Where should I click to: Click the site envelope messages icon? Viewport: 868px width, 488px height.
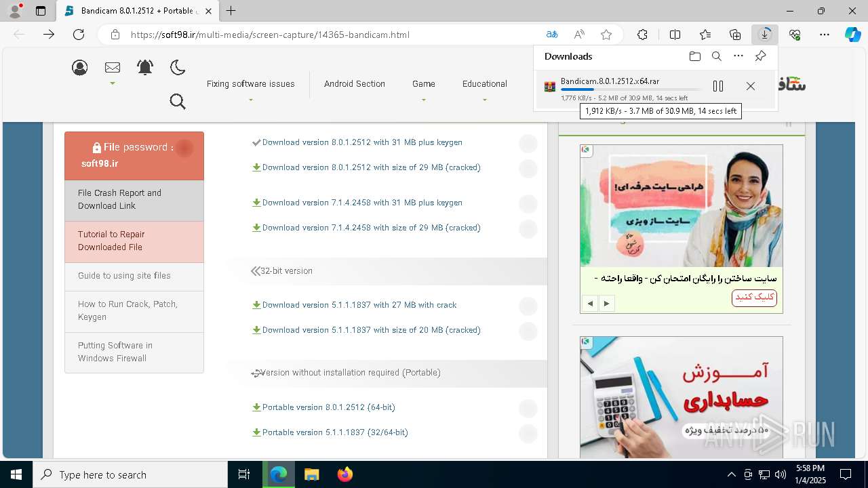[x=113, y=67]
